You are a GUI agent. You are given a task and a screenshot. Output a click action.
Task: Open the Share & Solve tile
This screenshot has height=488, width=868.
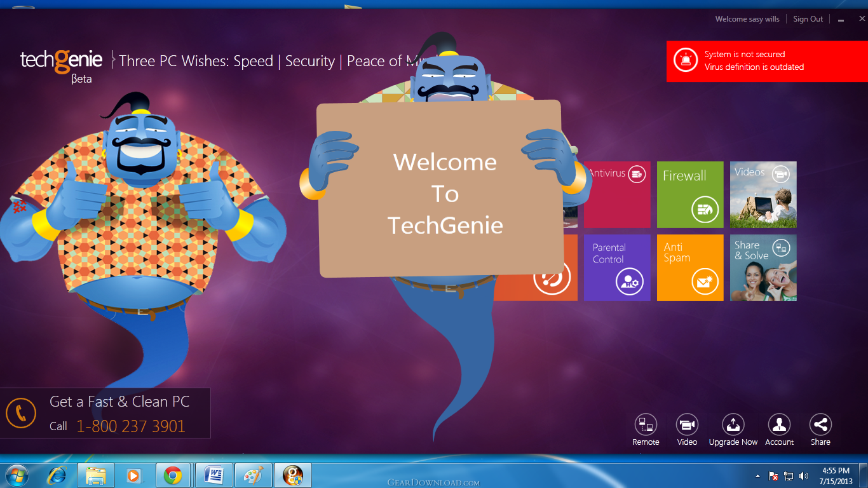click(x=763, y=268)
